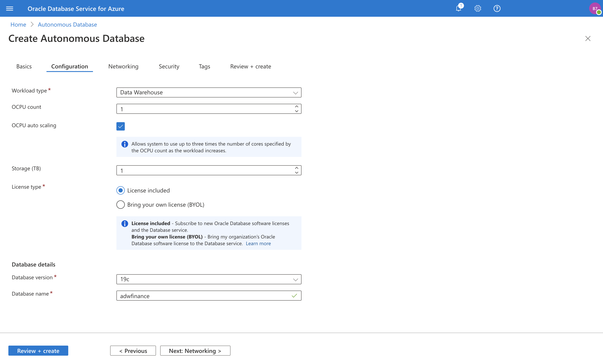
Task: Open the help question mark icon
Action: click(497, 9)
